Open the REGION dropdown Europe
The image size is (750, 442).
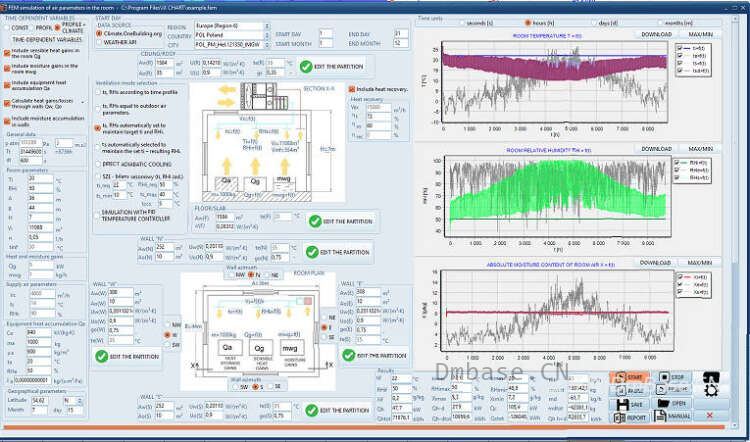click(x=232, y=26)
